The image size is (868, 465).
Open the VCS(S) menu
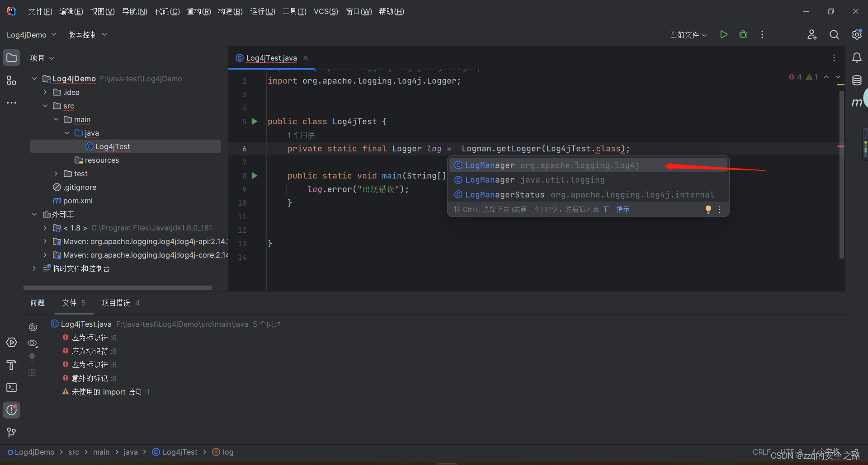326,11
